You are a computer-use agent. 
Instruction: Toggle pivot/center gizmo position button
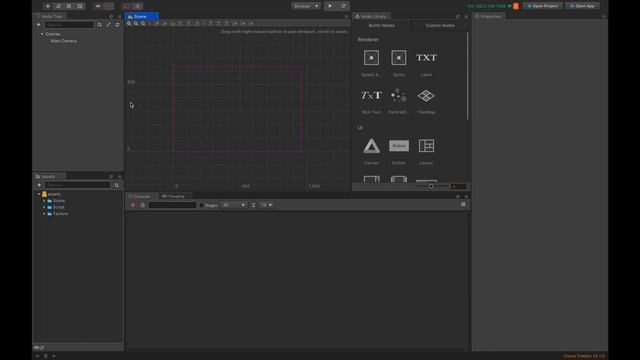tap(98, 6)
